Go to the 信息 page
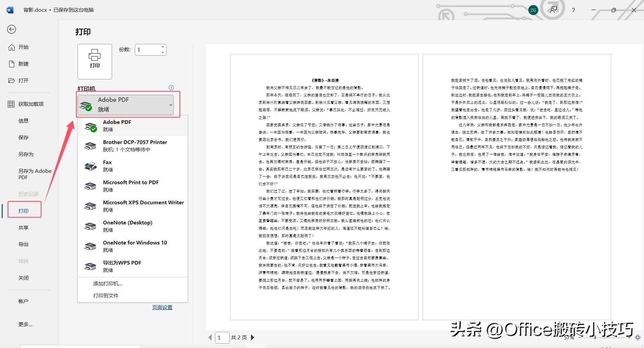 (23, 121)
